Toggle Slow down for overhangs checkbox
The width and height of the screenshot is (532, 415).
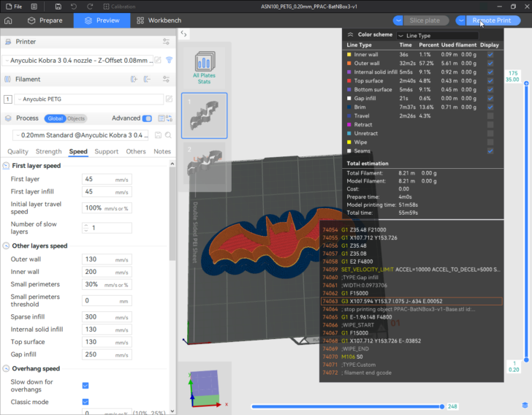[85, 386]
